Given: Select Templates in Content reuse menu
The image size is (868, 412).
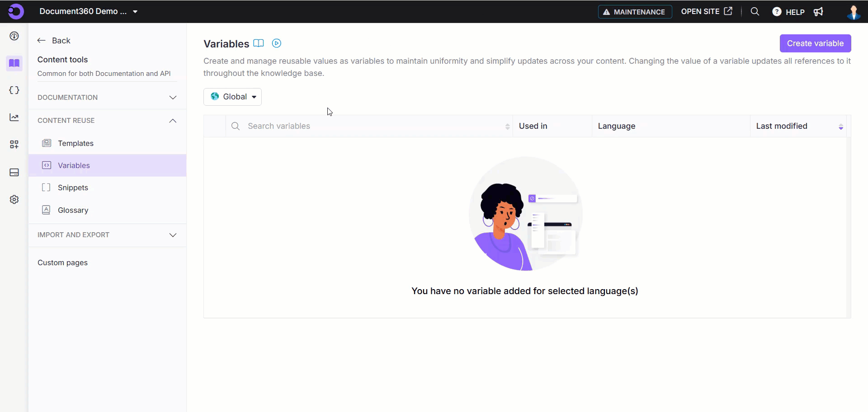Looking at the screenshot, I should coord(108,143).
